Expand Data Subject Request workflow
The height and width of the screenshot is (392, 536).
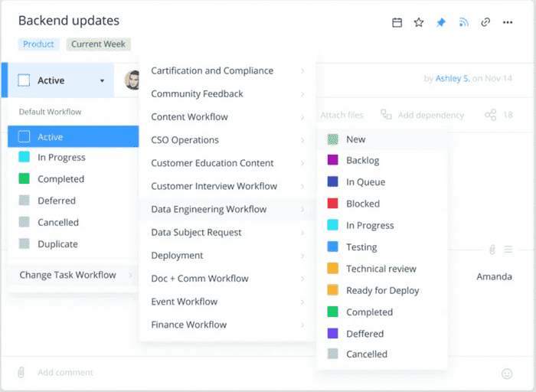click(x=227, y=233)
